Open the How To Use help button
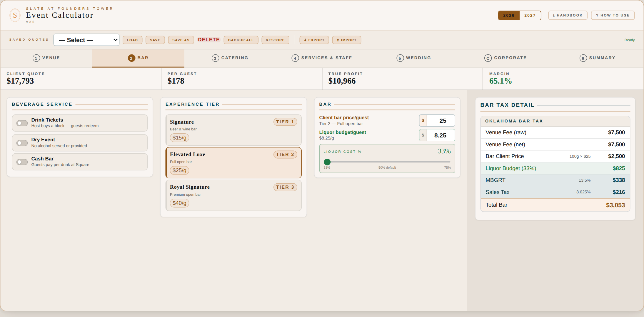644x317 pixels. tap(613, 15)
